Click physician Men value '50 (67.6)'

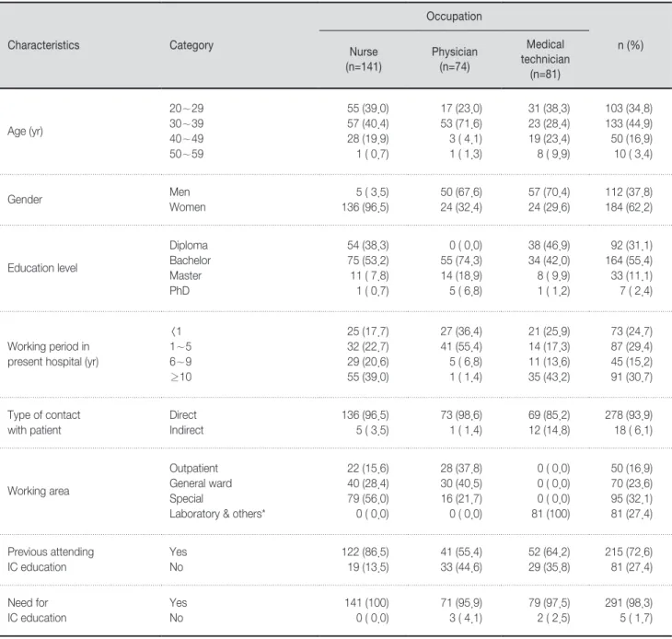[461, 192]
